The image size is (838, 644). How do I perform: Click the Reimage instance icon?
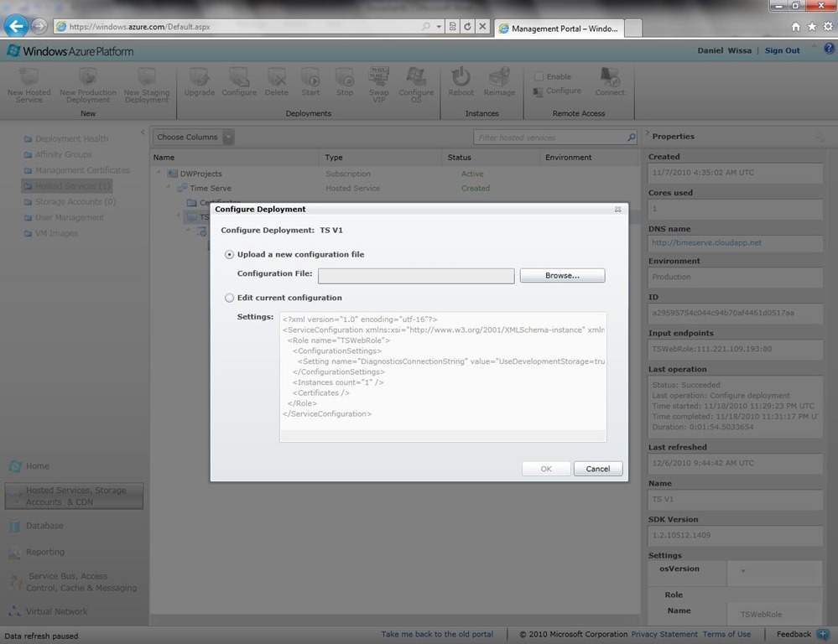499,78
